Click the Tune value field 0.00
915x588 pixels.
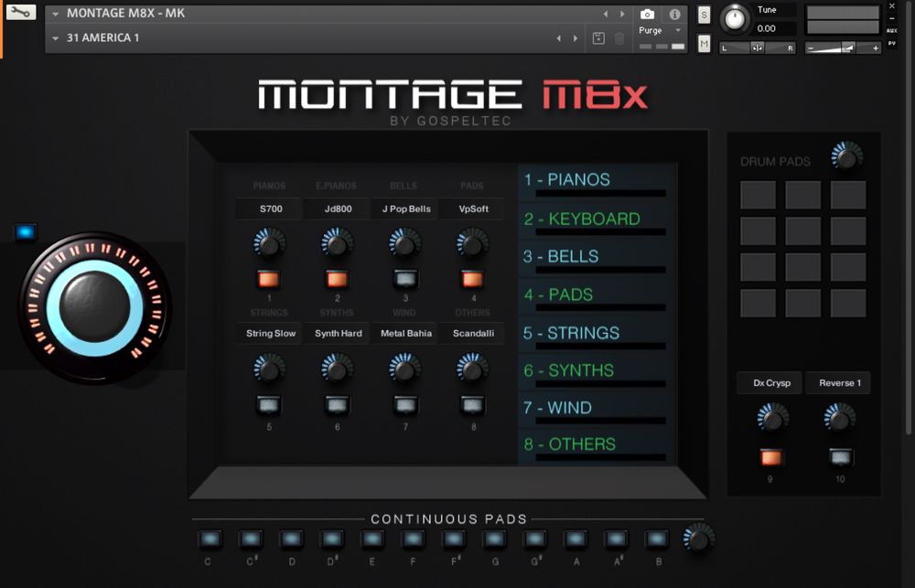774,28
